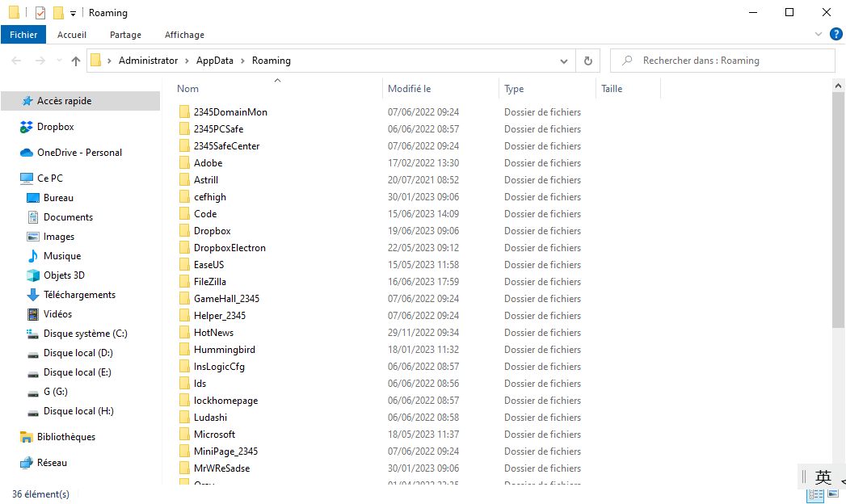Open the Dropbox icon in navigation pane
This screenshot has height=504, width=846.
click(x=27, y=128)
